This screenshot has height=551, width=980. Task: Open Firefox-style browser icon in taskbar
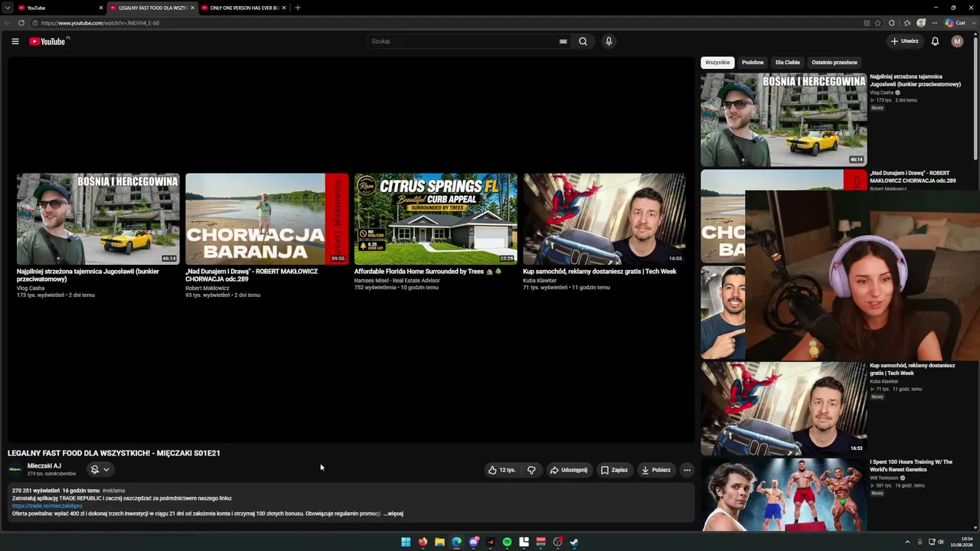[423, 543]
